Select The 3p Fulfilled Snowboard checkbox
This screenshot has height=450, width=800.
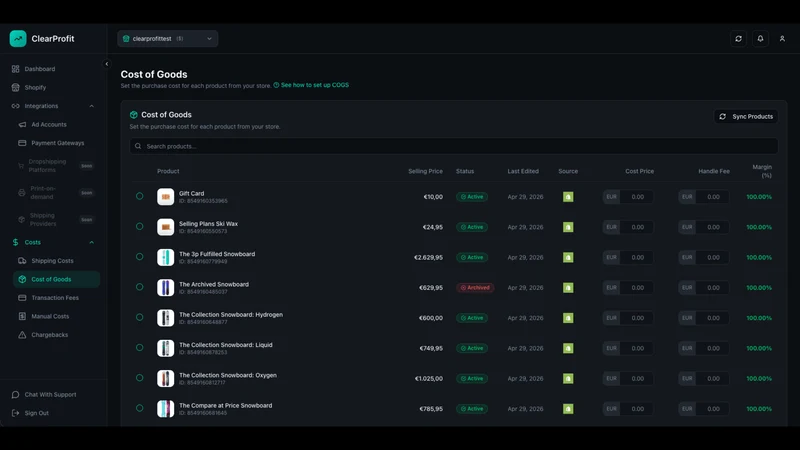[x=139, y=257]
